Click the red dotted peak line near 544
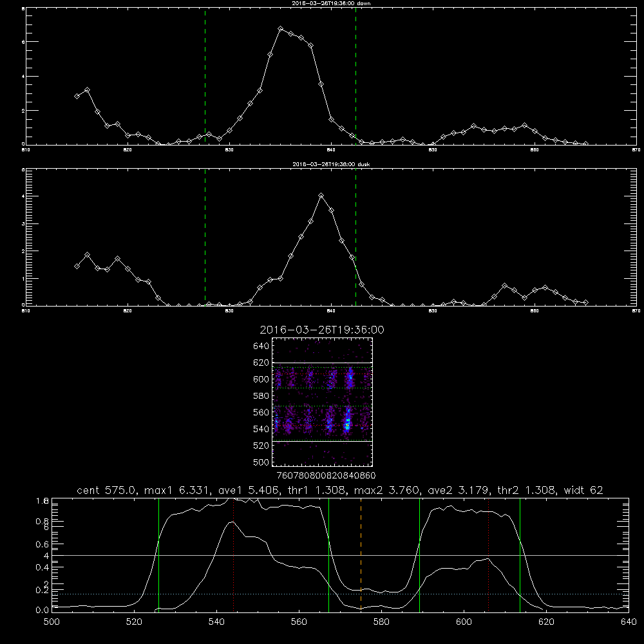The image size is (644, 644). click(x=233, y=554)
